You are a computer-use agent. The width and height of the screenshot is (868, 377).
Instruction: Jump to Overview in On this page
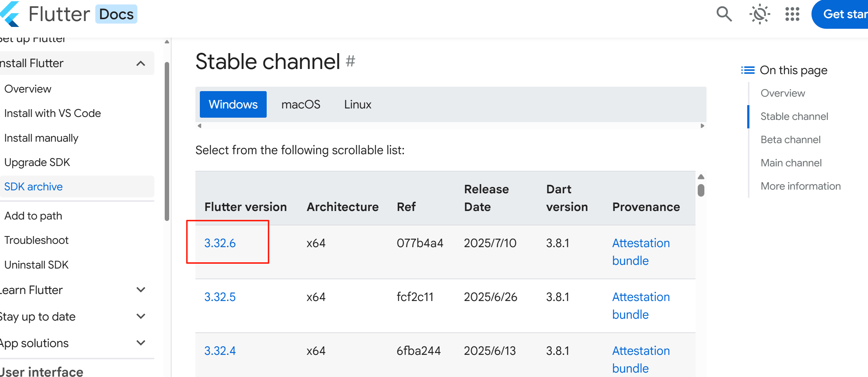783,93
